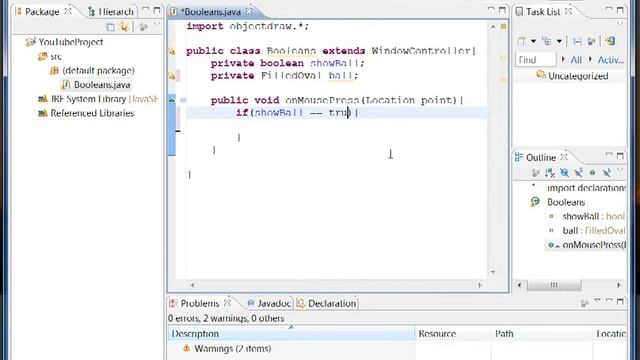Select the Booleans class in Outline
Image resolution: width=640 pixels, height=360 pixels.
[566, 202]
